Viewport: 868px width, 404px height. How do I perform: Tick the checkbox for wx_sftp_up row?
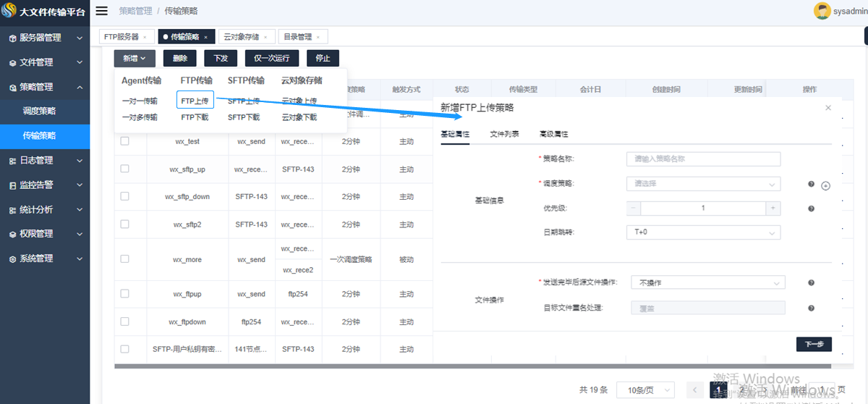[124, 169]
